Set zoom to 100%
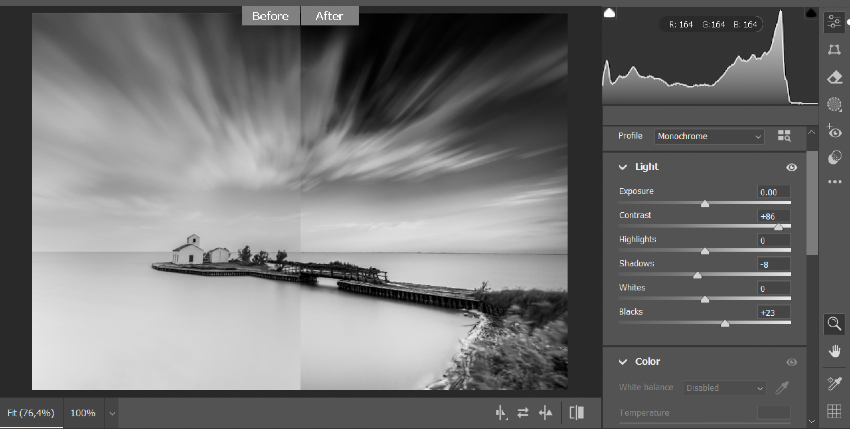This screenshot has height=429, width=850. [x=83, y=413]
